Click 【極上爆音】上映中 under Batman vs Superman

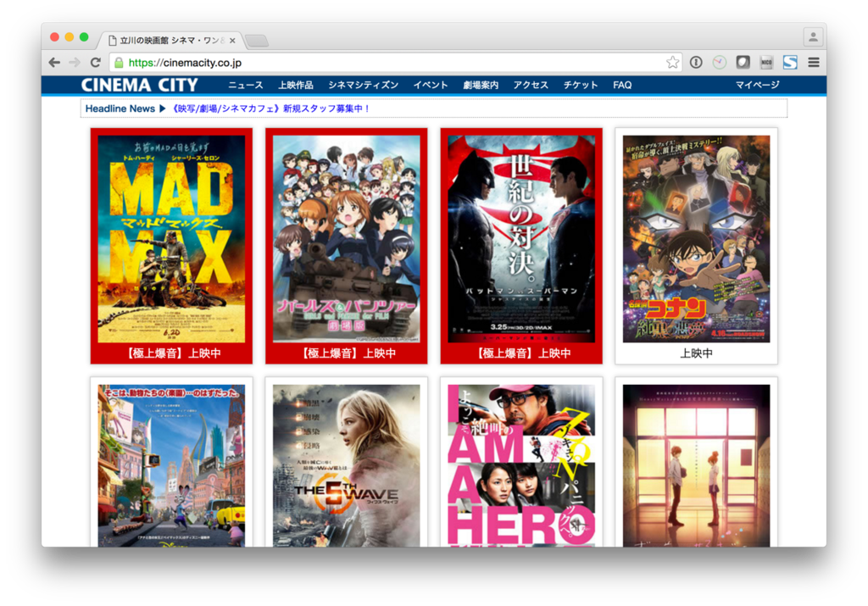pyautogui.click(x=521, y=353)
